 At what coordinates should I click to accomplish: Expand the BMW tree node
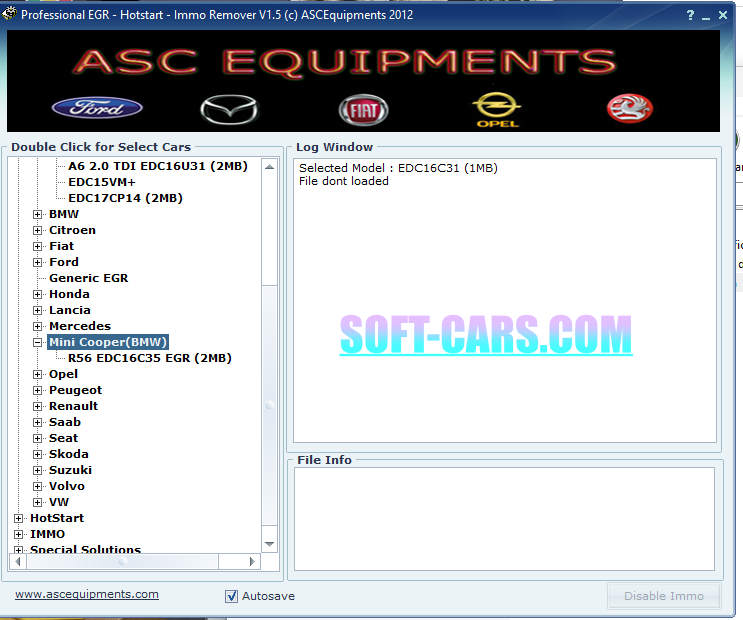(37, 214)
